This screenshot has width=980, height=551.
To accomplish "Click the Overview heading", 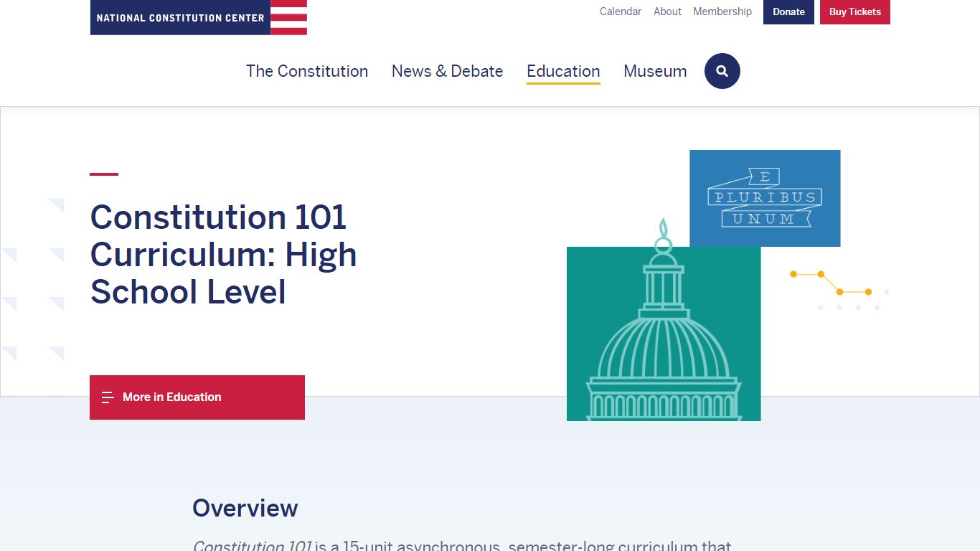I will click(x=245, y=508).
